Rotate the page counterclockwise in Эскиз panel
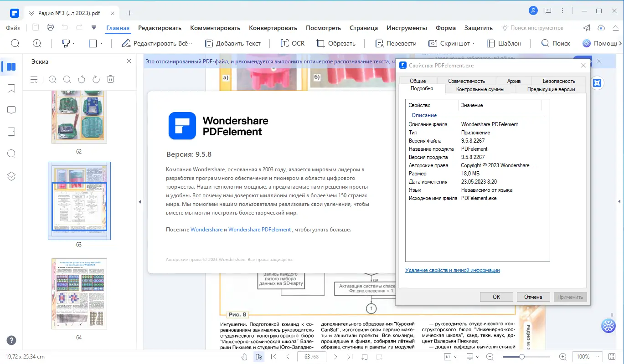The height and width of the screenshot is (364, 624). point(81,79)
